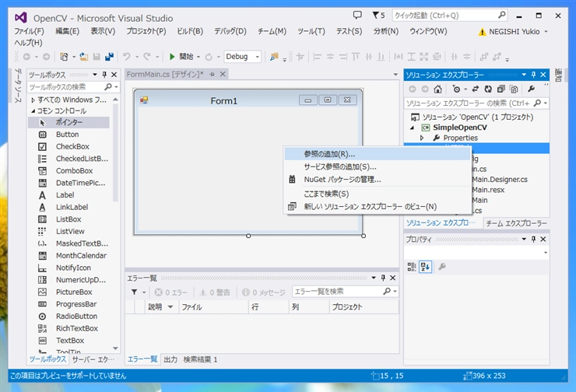Click the Home icon in Solution Explorer
Viewport: 576px width, 392px height.
coord(437,89)
